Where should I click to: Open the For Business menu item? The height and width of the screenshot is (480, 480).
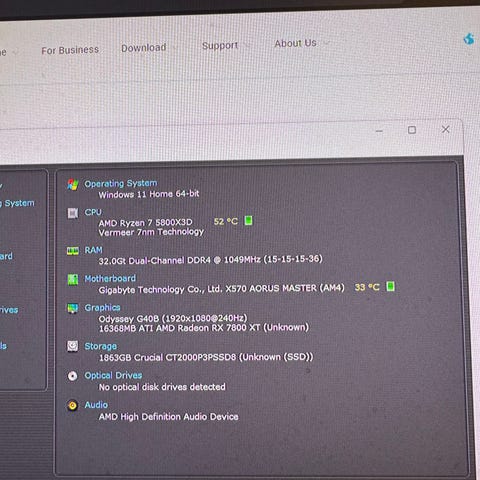tap(70, 50)
